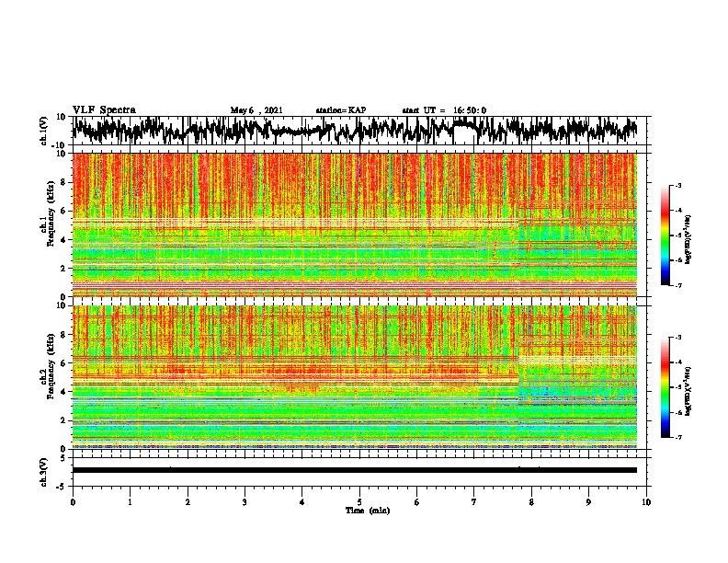The width and height of the screenshot is (728, 563).
Task: Click the time axis tick label "2"
Action: 188,502
